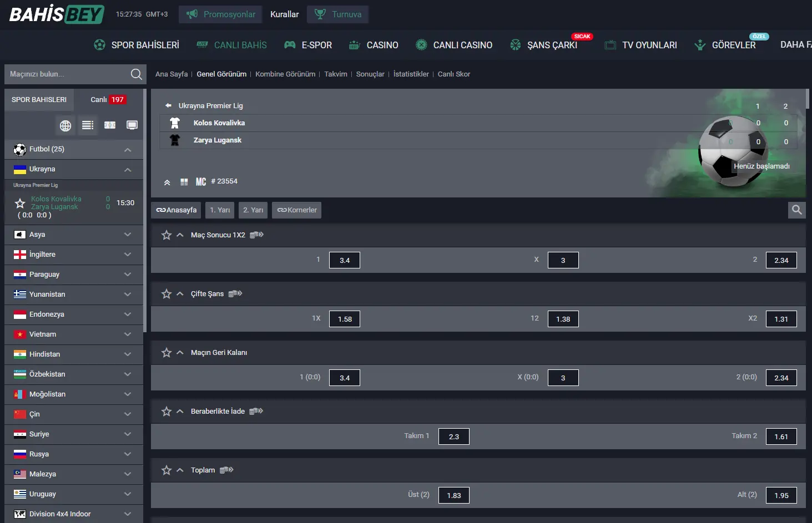The image size is (812, 523).
Task: Open the Kurallar link
Action: click(x=284, y=14)
